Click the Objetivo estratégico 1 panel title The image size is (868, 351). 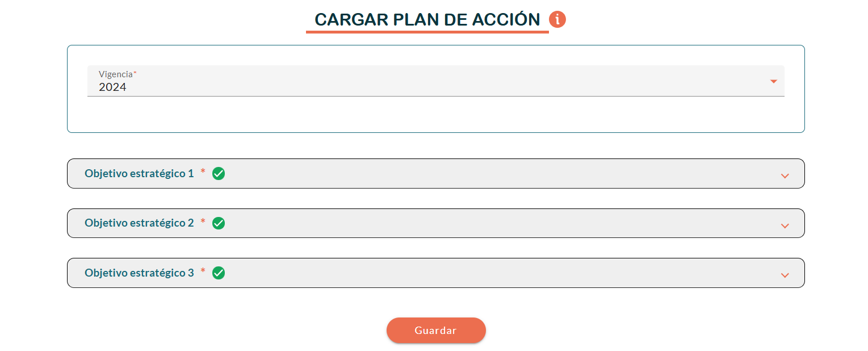tap(139, 174)
